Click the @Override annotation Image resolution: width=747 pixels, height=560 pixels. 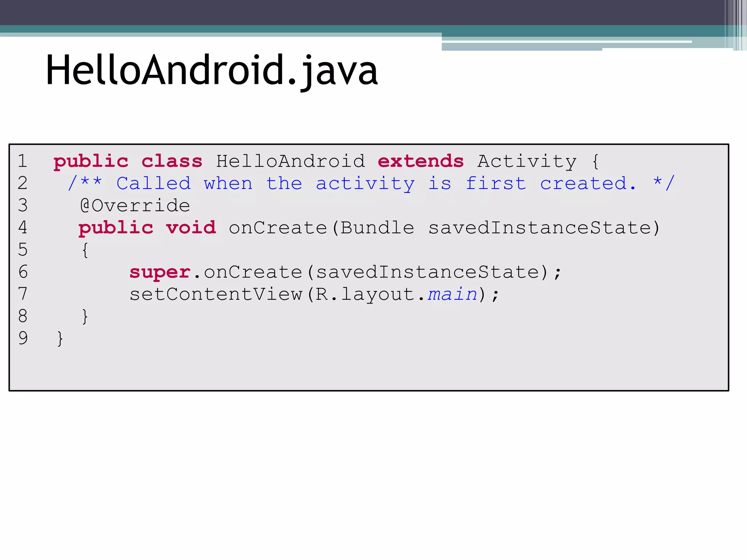[135, 206]
